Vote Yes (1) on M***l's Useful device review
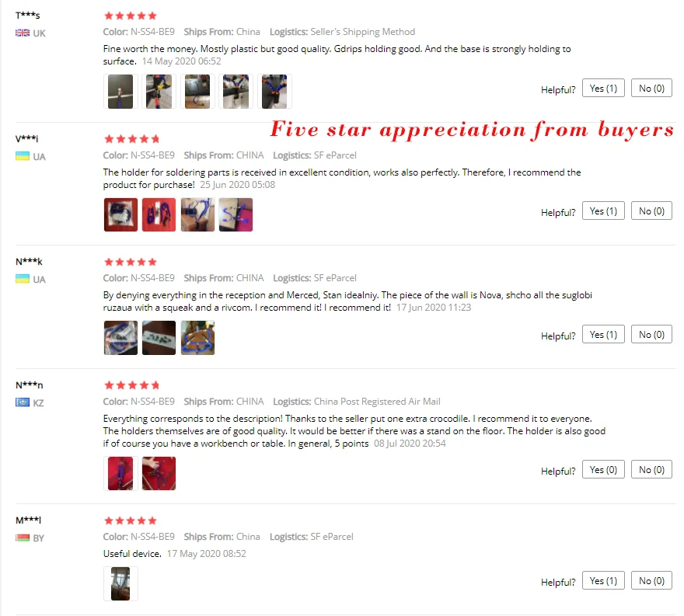The image size is (684, 616). coord(603,581)
